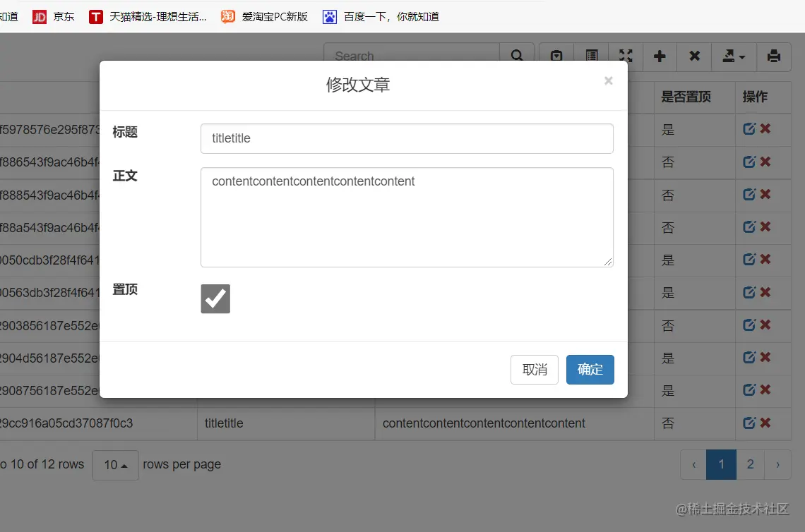Image resolution: width=805 pixels, height=532 pixels.
Task: Uncheck the 置顶 checkbox
Action: (215, 298)
